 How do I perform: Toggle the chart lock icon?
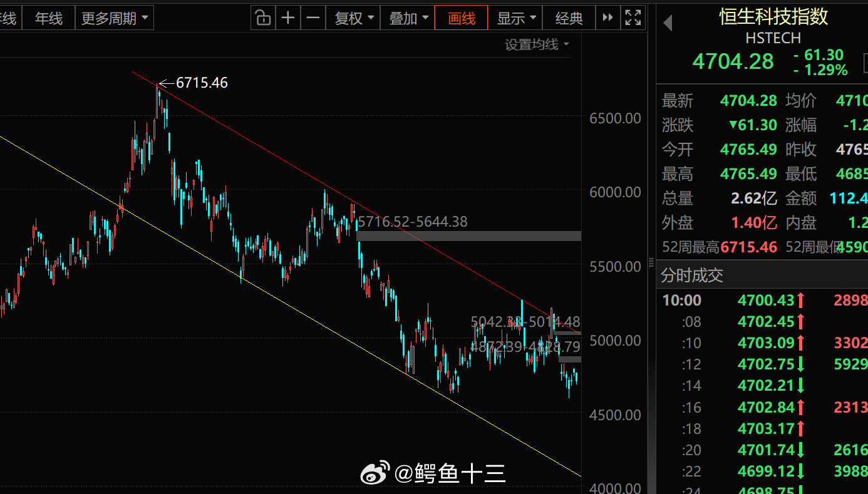click(263, 18)
